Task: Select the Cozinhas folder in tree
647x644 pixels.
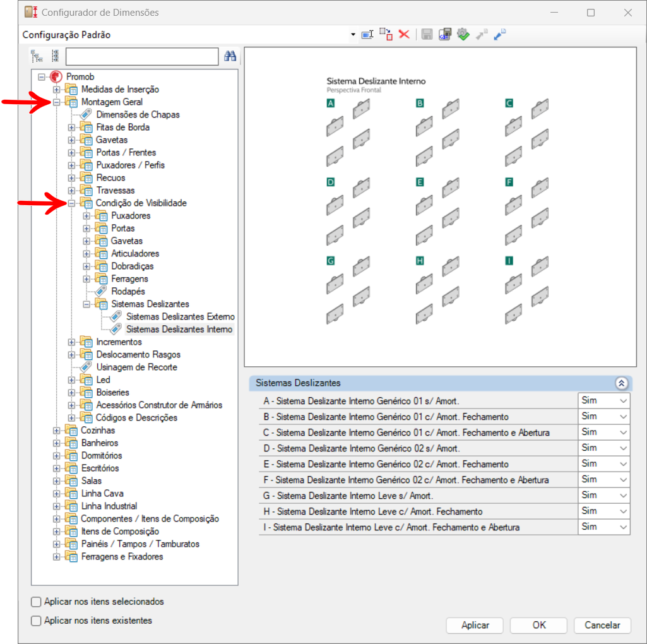Action: 98,430
